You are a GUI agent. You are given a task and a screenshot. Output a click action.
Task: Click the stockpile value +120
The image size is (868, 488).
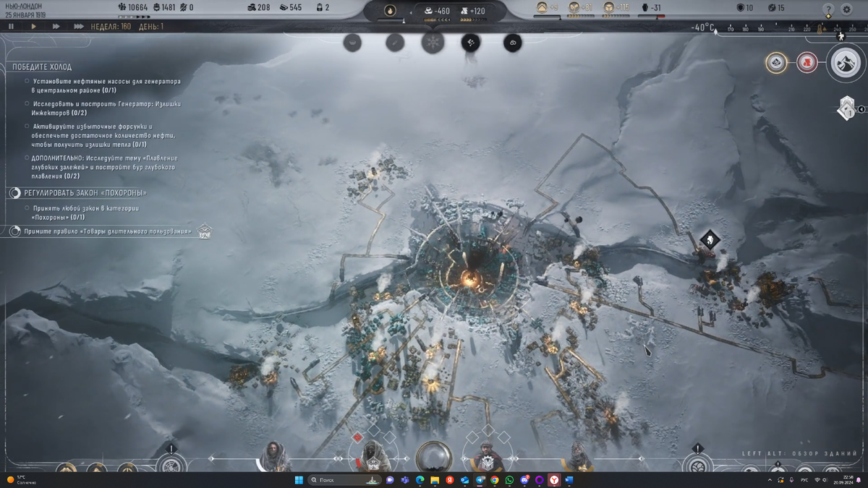[x=472, y=11]
